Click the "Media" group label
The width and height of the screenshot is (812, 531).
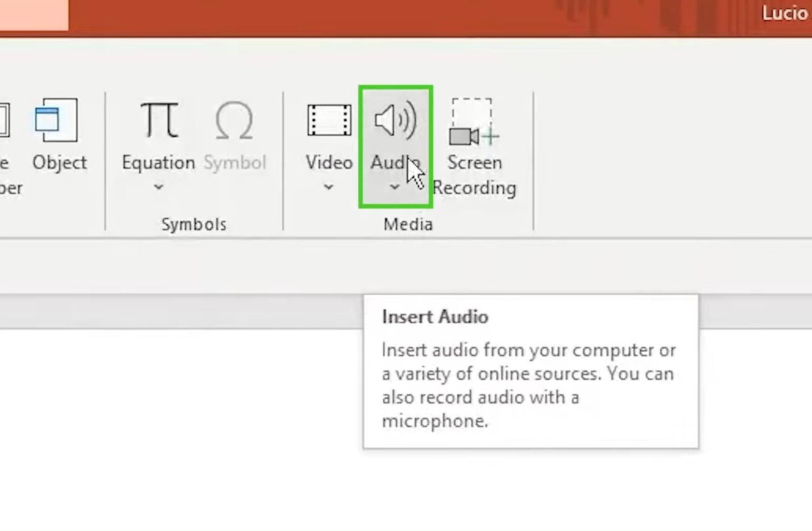coord(408,224)
